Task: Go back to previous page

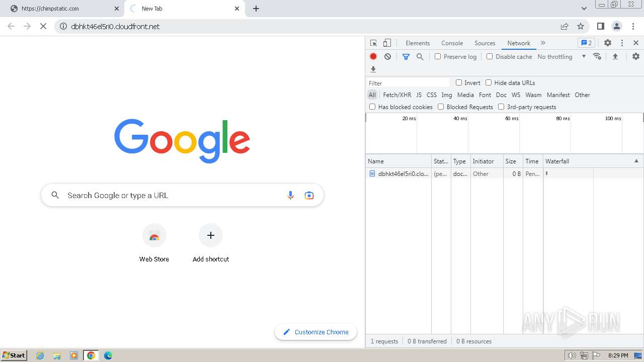Action: pos(11,26)
